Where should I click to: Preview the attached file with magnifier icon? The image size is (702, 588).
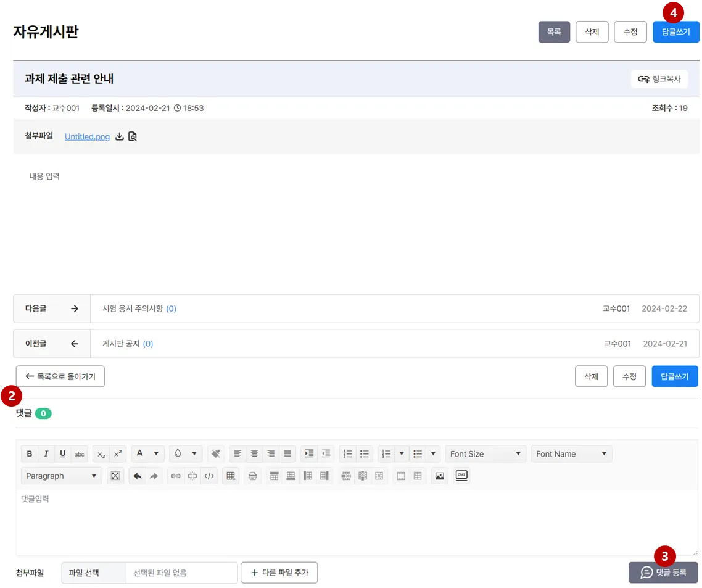[x=133, y=136]
